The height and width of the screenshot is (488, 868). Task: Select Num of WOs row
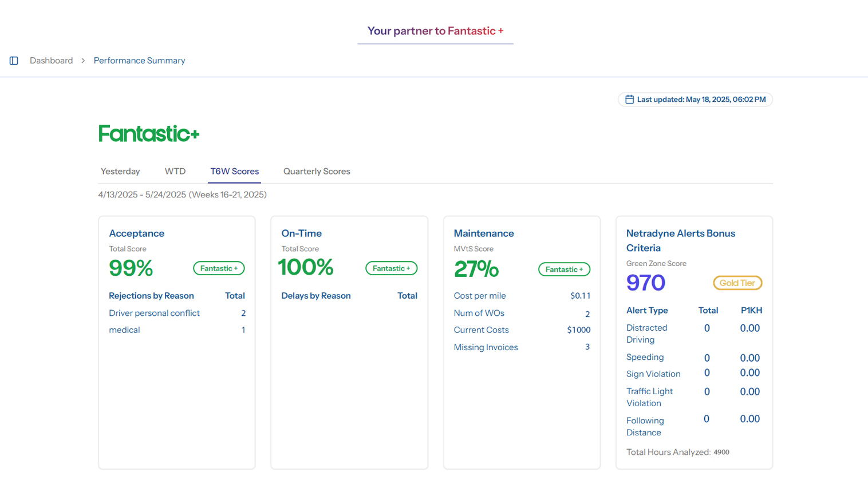[522, 314]
